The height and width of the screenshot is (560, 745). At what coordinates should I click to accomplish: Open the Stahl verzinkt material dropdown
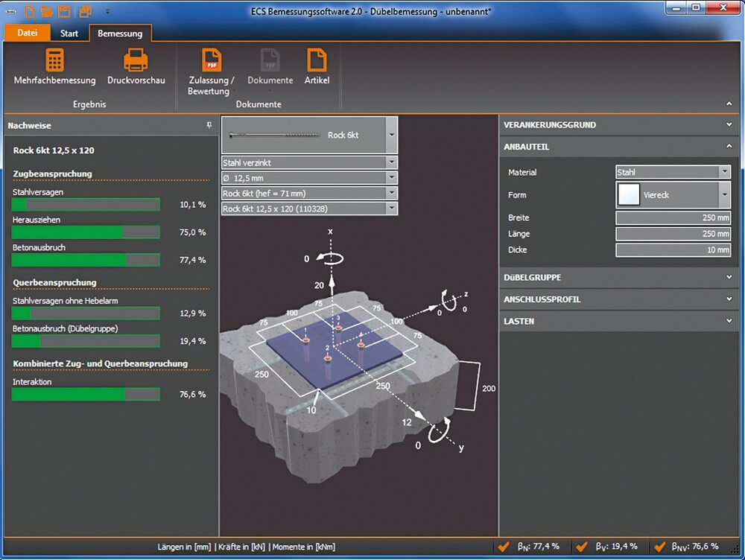click(x=392, y=162)
